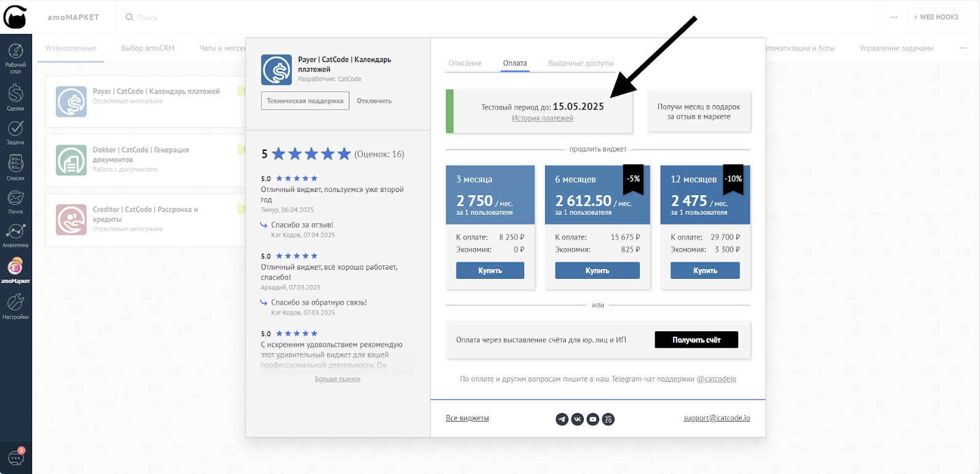Buy the 3 месяца plan
980x474 pixels.
(490, 270)
